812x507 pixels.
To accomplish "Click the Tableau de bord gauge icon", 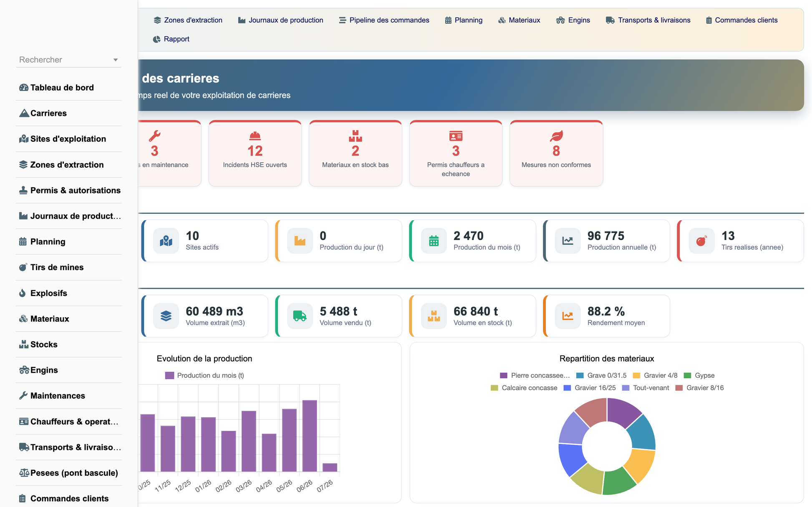I will (24, 88).
